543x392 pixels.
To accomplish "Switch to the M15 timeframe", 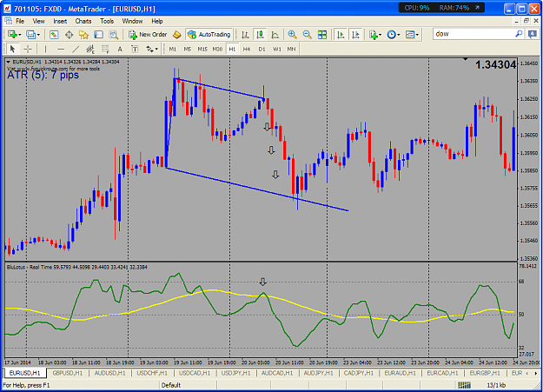I will point(202,49).
